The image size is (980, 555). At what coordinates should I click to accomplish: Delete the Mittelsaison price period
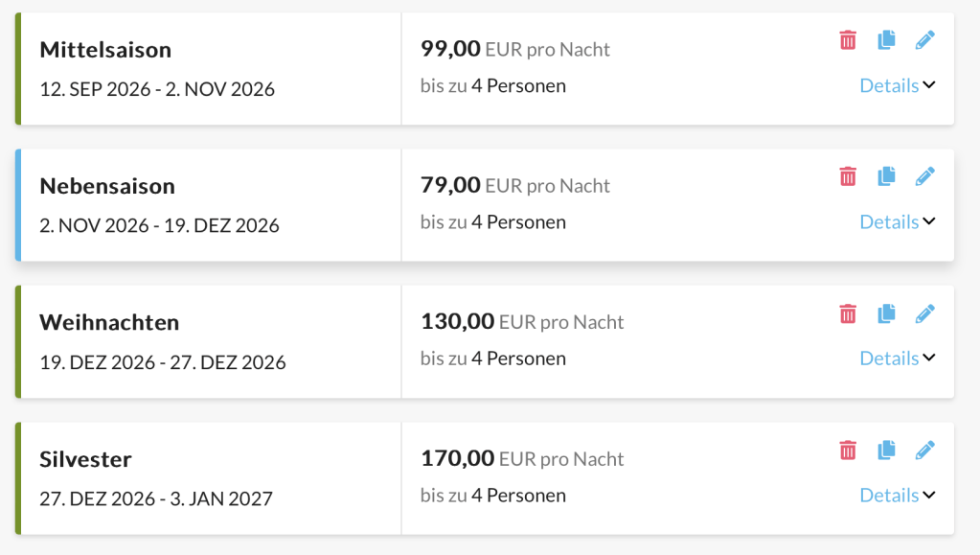[x=848, y=40]
